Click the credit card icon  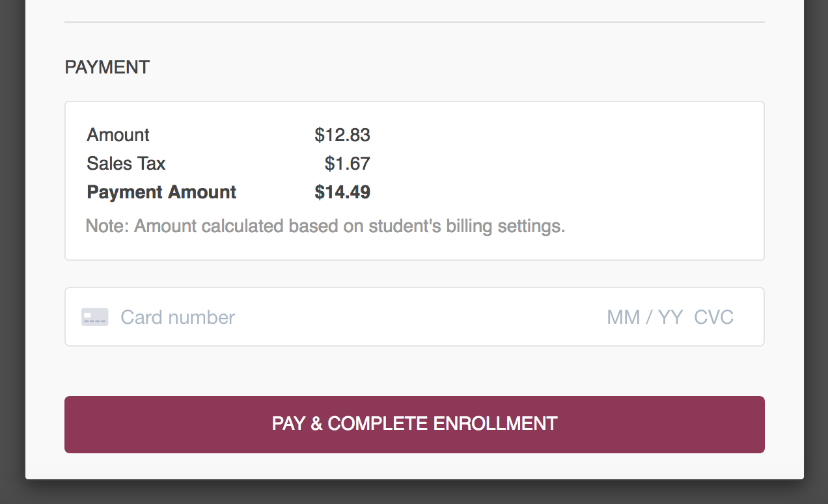pyautogui.click(x=94, y=317)
